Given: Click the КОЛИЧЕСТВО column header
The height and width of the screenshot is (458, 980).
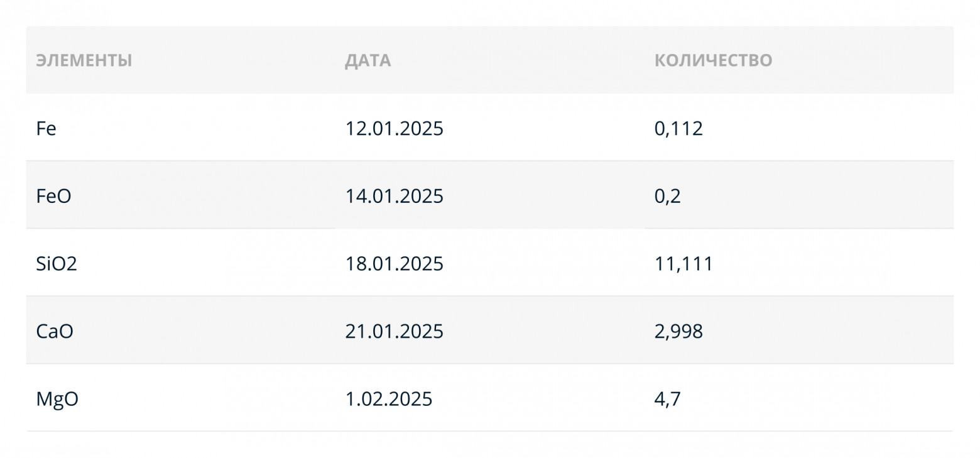Looking at the screenshot, I should point(713,60).
